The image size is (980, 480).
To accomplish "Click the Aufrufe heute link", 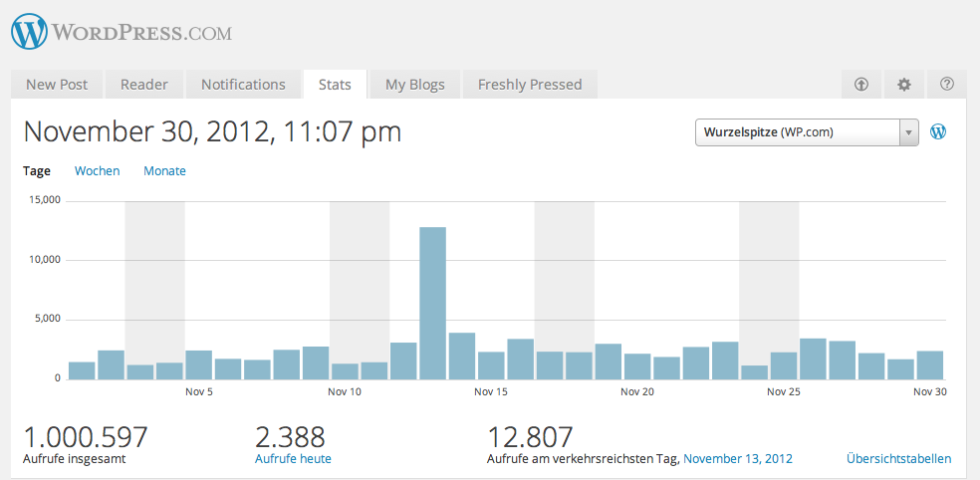I will (x=293, y=459).
